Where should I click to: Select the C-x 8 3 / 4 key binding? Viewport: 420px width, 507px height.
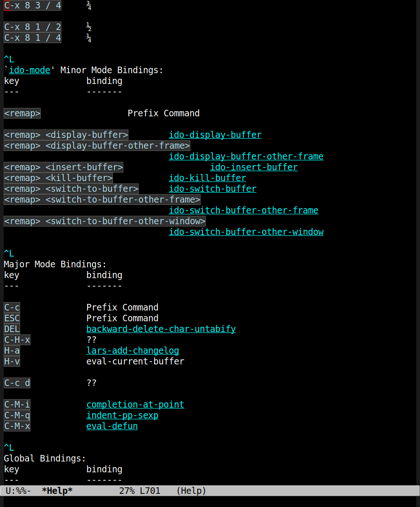32,6
